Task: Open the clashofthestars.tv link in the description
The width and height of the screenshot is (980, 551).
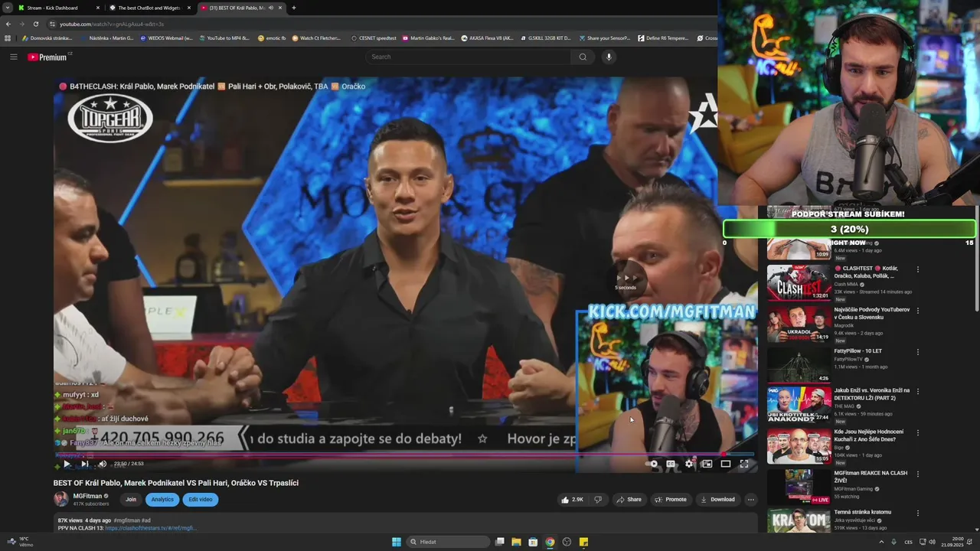Action: (151, 528)
